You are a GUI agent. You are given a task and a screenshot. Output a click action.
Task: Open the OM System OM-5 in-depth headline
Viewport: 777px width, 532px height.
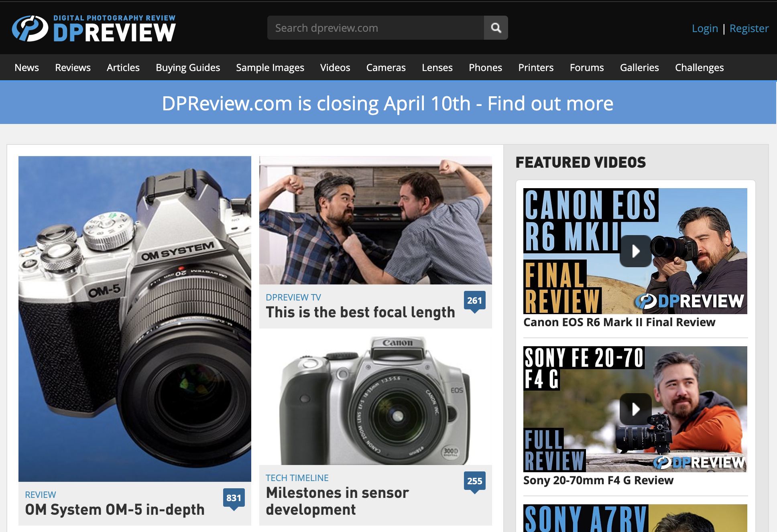click(115, 510)
